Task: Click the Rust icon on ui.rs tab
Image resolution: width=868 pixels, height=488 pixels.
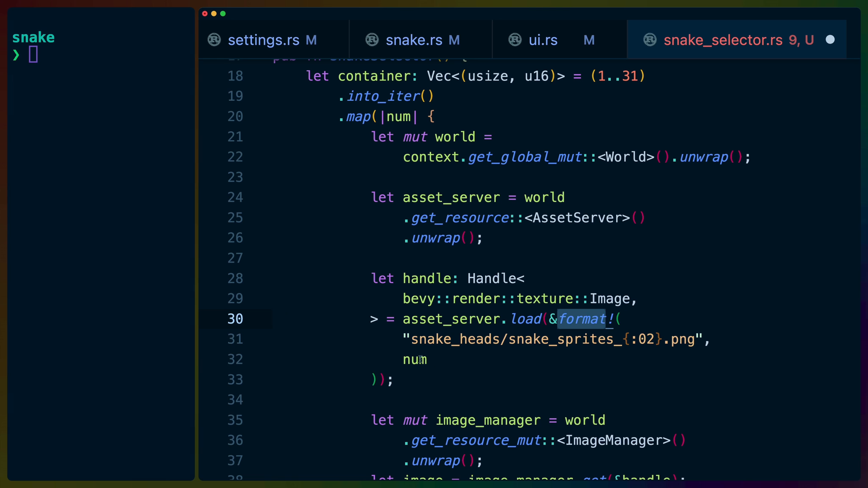Action: click(515, 40)
